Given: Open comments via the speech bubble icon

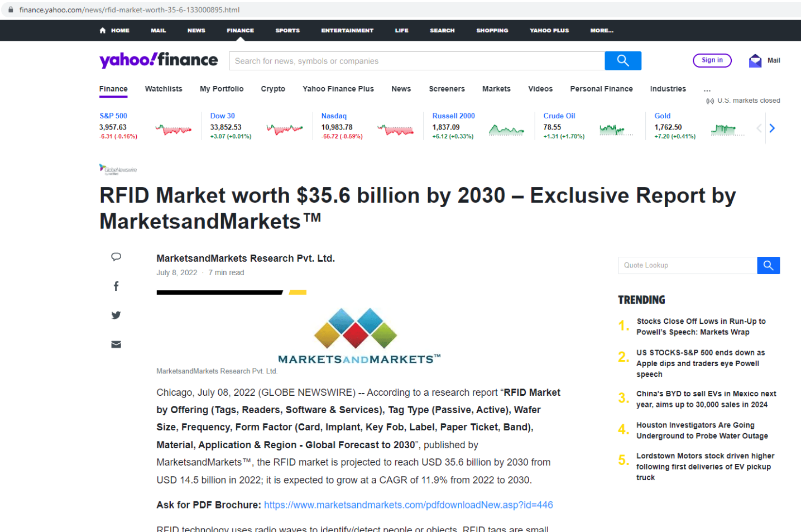Looking at the screenshot, I should 116,257.
